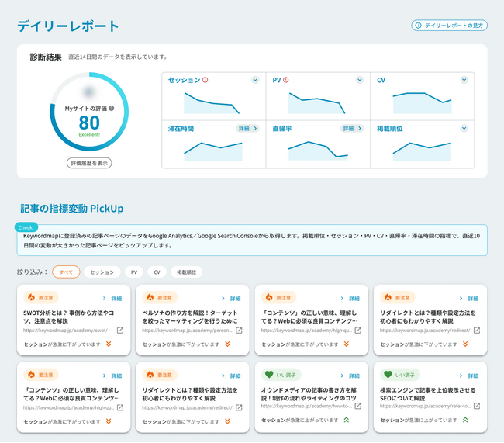Click external link icon for first-row high-qu URL
The image size is (504, 443).
(x=357, y=331)
